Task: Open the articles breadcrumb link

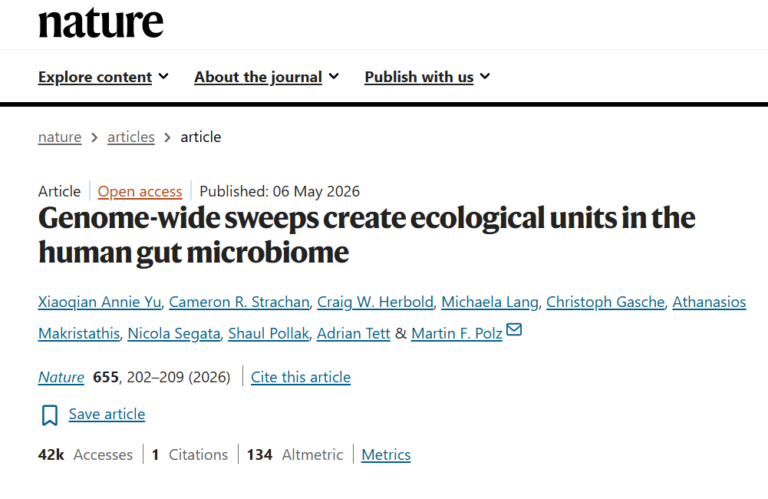Action: pos(131,137)
